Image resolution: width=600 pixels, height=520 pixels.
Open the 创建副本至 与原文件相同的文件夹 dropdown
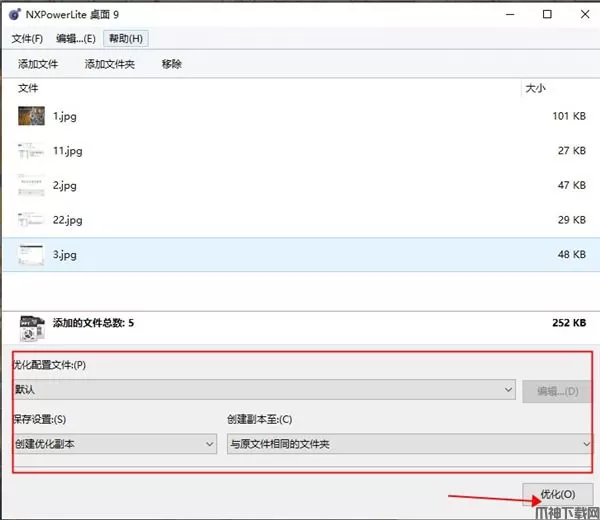[409, 444]
